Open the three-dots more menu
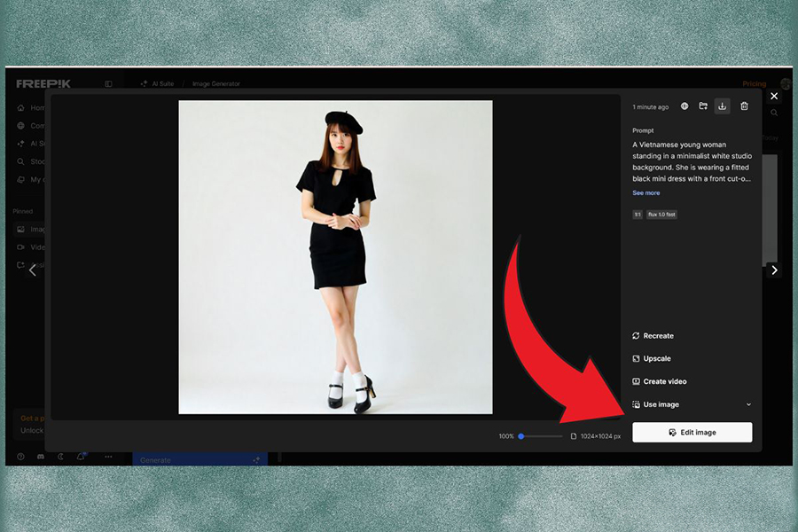The height and width of the screenshot is (532, 798). 108,457
